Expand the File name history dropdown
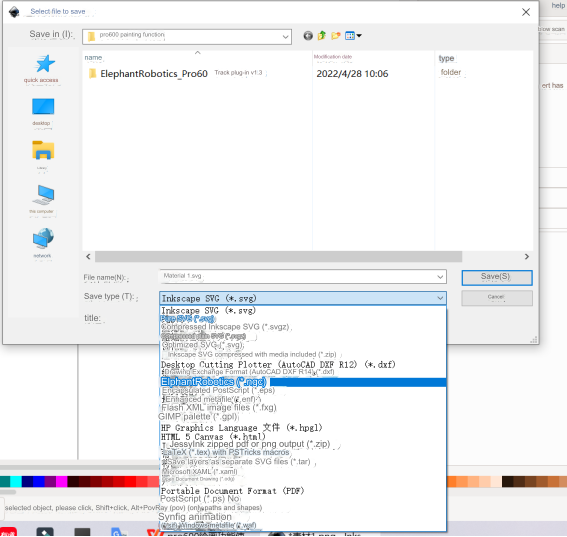 click(x=440, y=277)
